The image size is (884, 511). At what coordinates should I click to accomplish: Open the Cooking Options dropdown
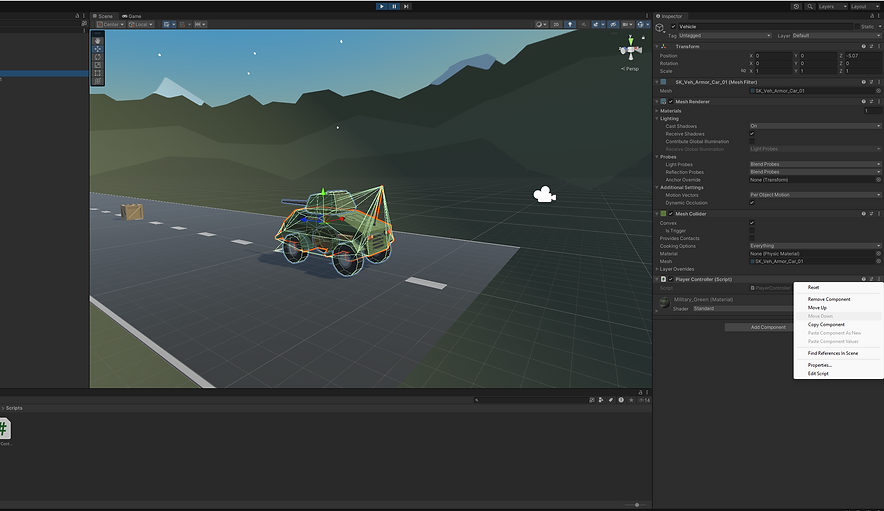click(x=815, y=246)
